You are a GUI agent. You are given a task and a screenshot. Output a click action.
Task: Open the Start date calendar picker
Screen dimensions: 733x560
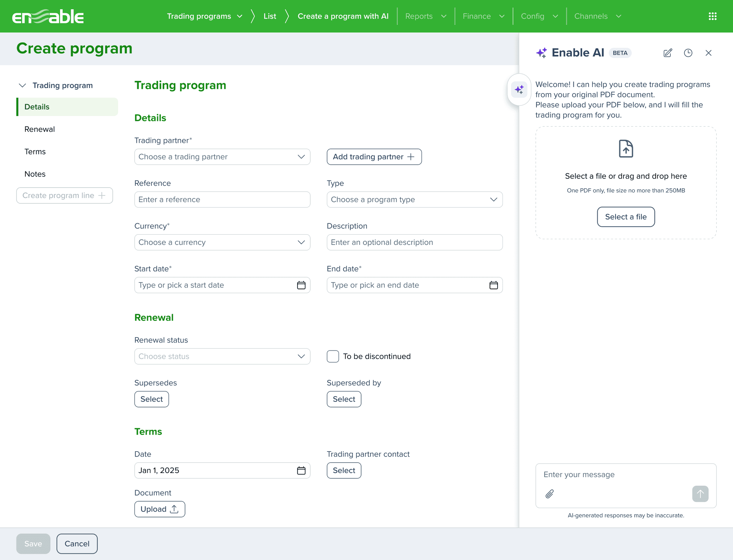point(301,285)
